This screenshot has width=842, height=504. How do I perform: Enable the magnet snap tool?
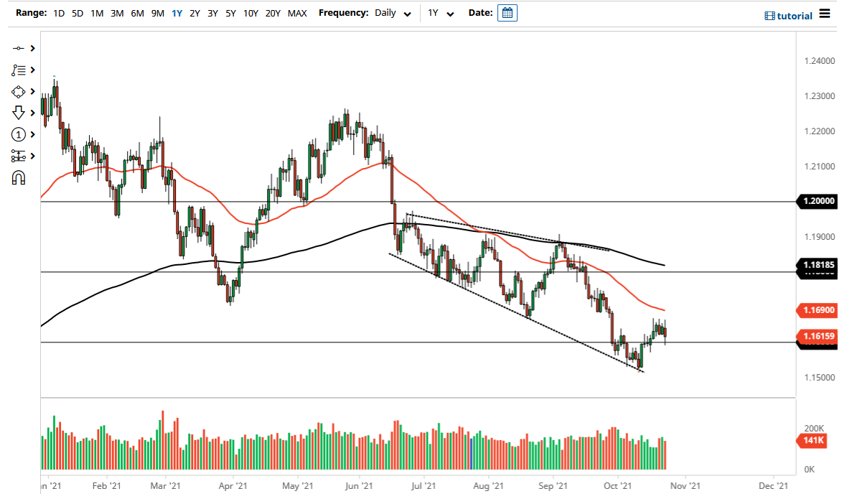(19, 177)
